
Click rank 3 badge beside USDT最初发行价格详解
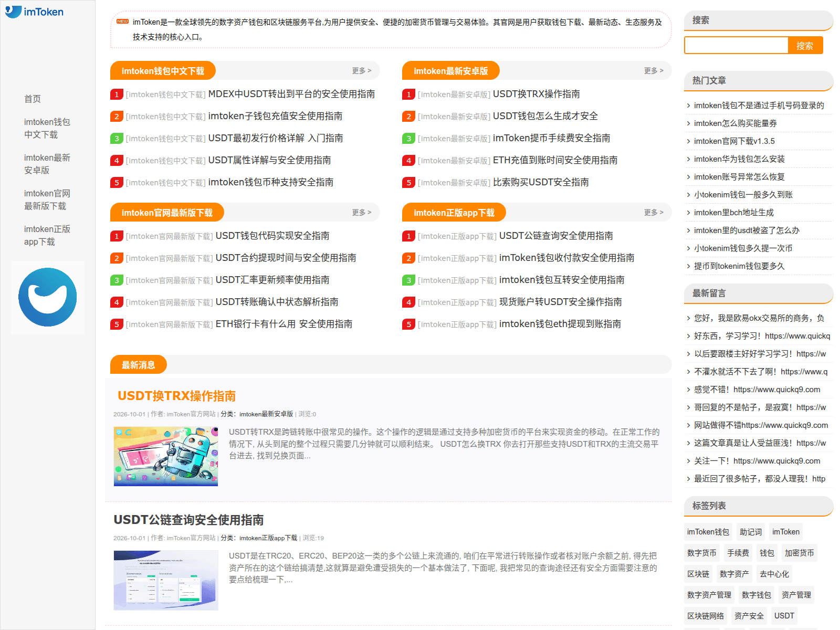pyautogui.click(x=117, y=139)
